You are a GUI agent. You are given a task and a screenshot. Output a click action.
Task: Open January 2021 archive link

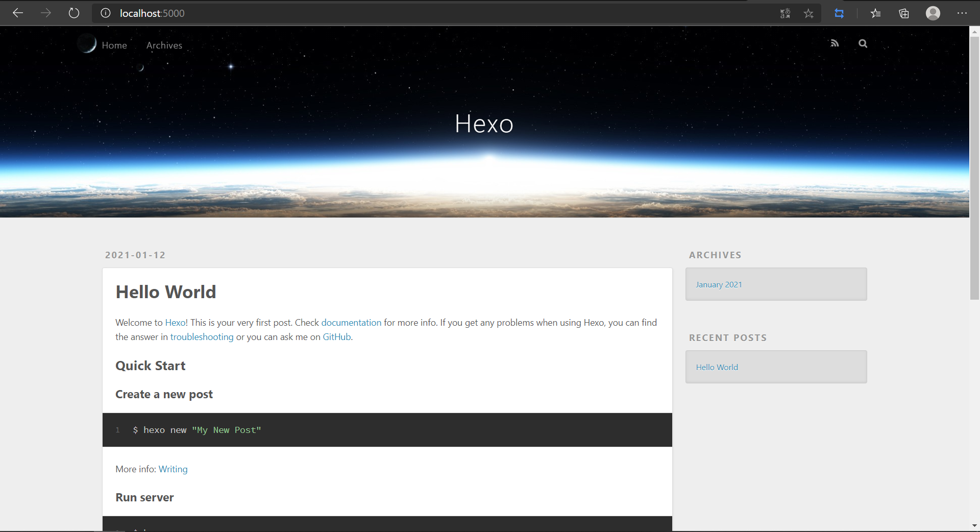coord(719,284)
